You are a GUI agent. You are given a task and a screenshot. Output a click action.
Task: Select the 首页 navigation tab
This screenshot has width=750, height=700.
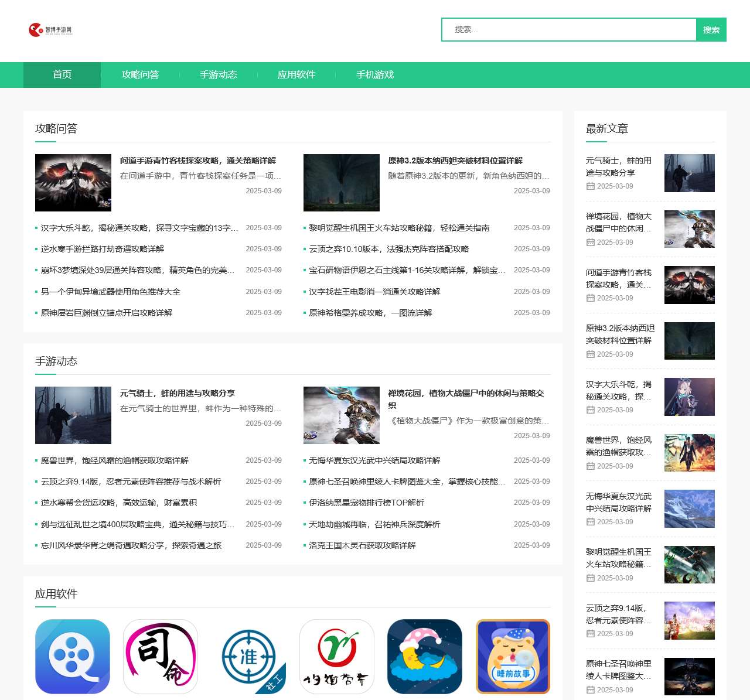62,75
